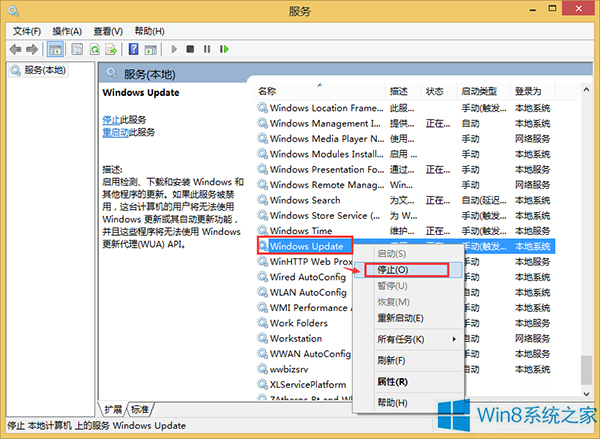Choose 停止(O) in the context menu
The height and width of the screenshot is (439, 600).
(407, 270)
